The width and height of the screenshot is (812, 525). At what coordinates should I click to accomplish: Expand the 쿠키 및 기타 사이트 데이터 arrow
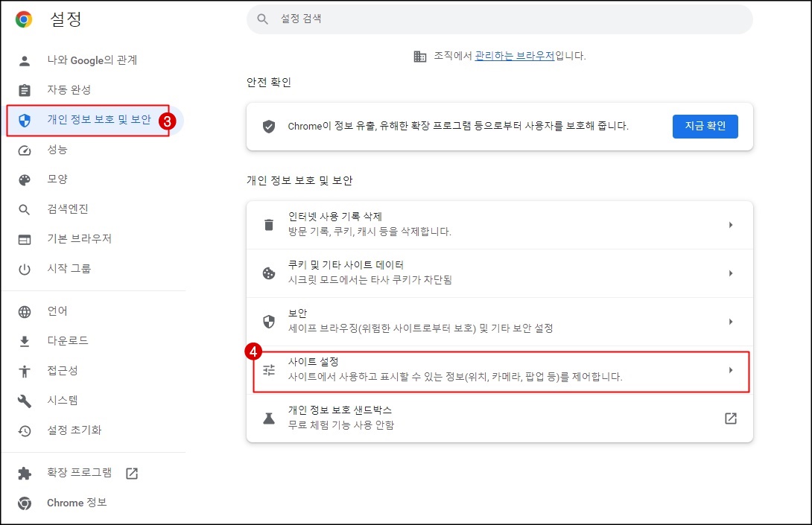731,273
